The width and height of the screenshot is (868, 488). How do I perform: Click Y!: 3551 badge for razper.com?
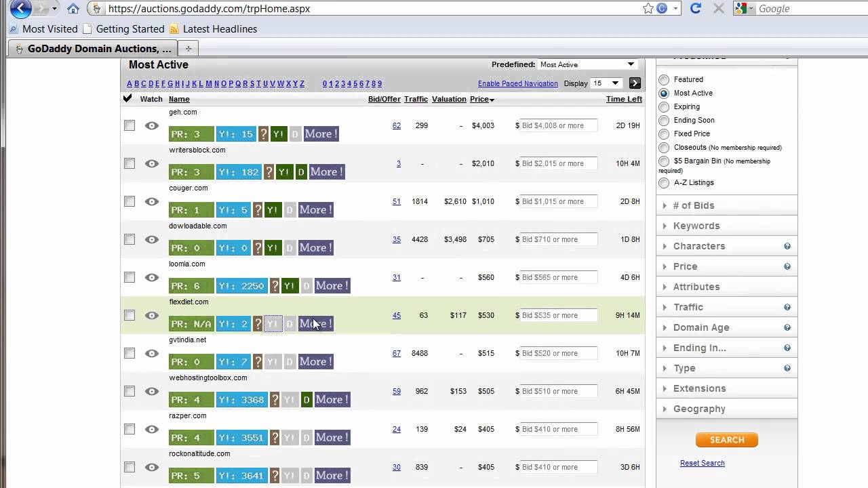click(x=242, y=437)
